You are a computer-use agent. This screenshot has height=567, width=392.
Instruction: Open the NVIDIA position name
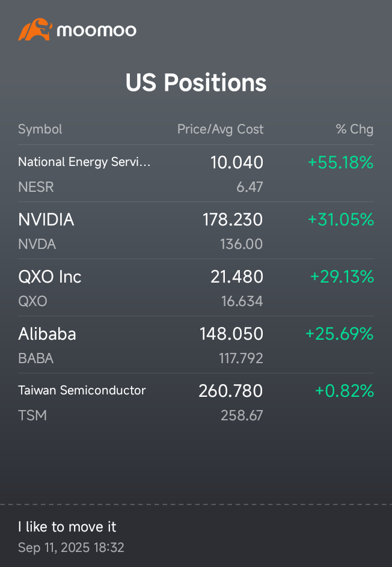(46, 219)
